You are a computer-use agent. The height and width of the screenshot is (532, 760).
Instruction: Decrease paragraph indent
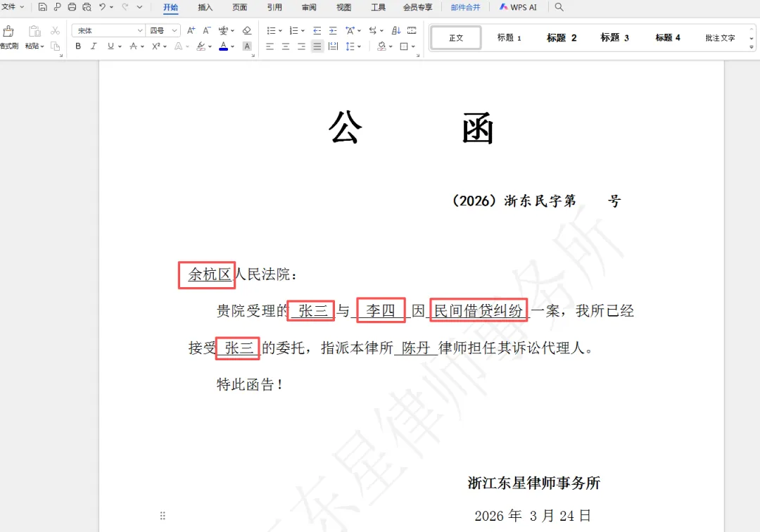(x=317, y=30)
